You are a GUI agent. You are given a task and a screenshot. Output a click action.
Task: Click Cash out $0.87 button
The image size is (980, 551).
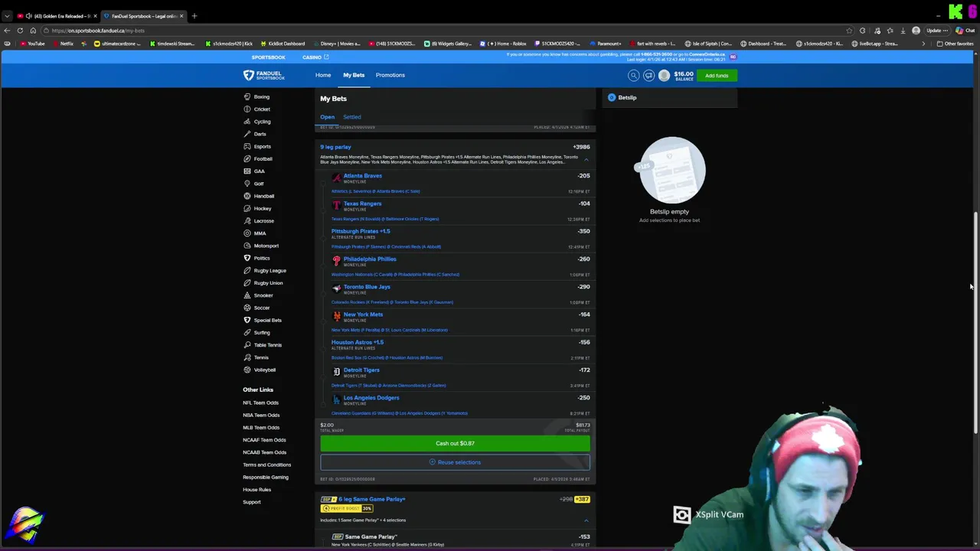pos(455,443)
